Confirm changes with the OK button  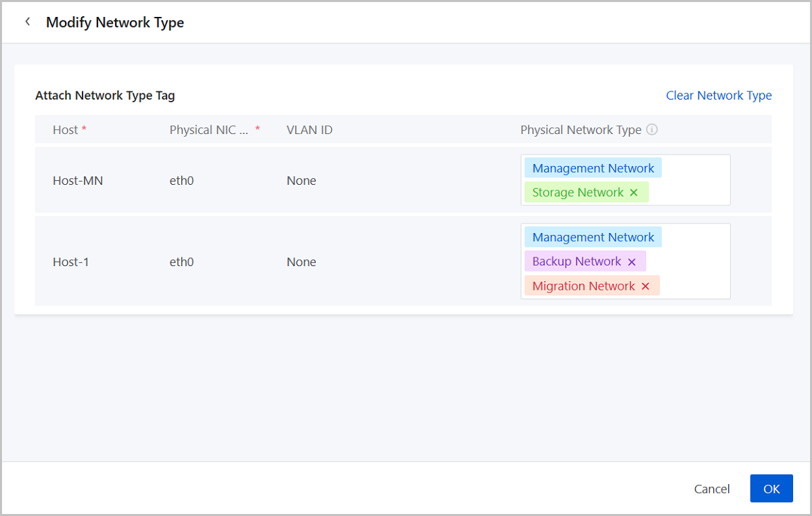[x=771, y=488]
